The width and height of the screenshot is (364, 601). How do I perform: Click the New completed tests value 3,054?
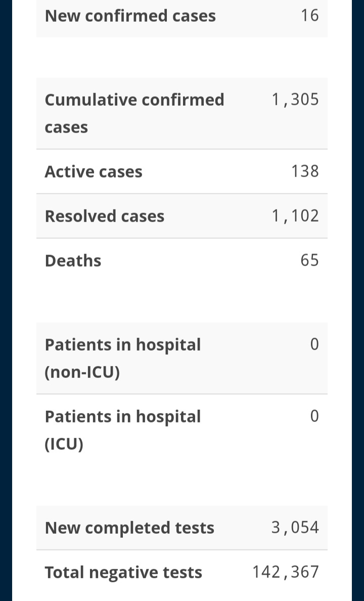[295, 528]
